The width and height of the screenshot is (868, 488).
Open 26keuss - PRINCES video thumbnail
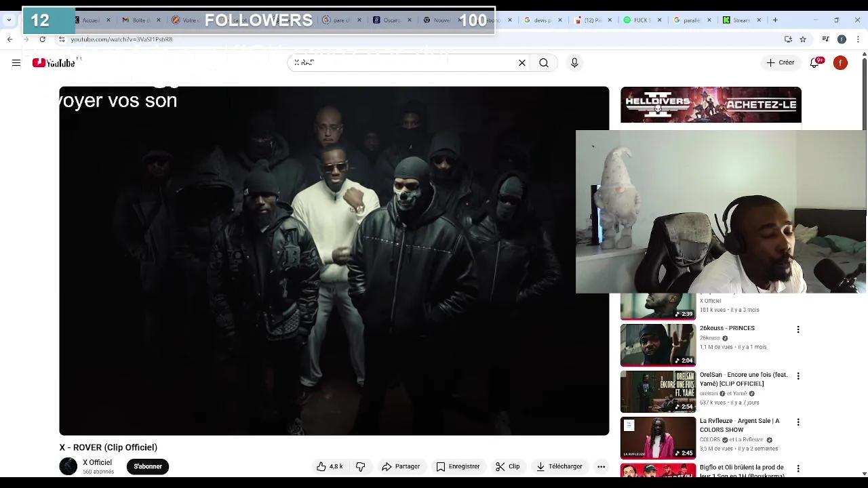coord(658,345)
